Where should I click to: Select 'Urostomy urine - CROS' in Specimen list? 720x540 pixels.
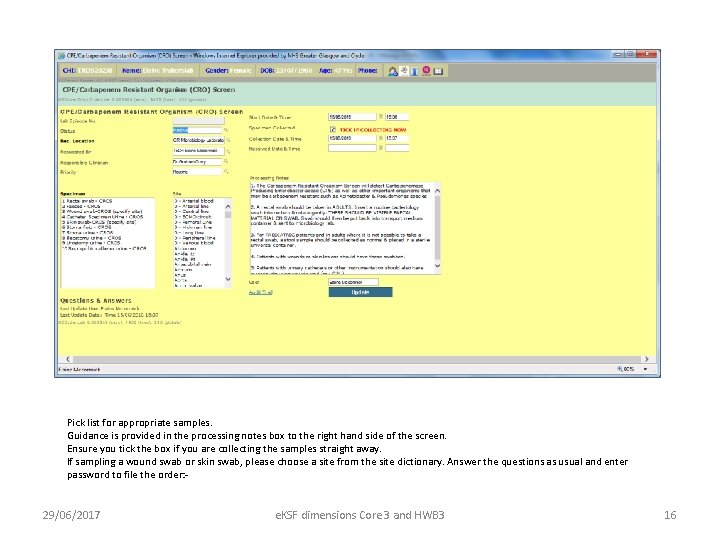tap(91, 243)
